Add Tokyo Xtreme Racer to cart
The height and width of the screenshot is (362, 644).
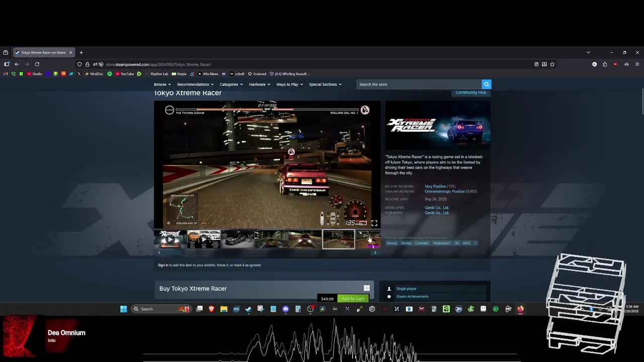(353, 299)
